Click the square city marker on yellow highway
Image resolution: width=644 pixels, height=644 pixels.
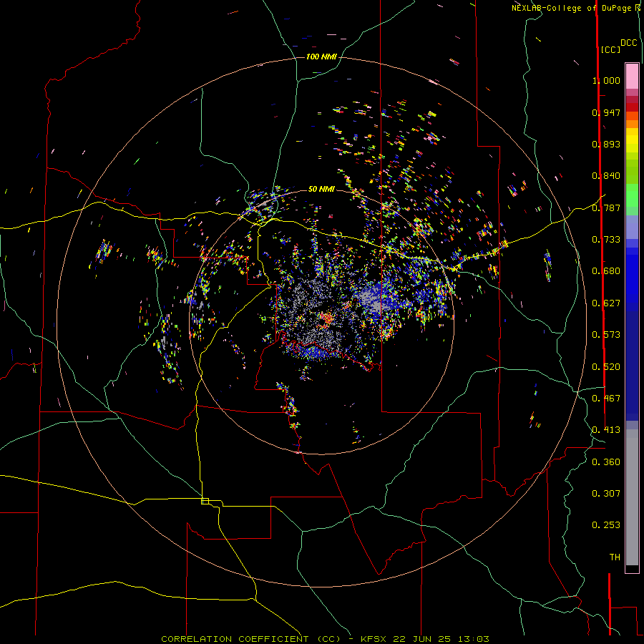coord(205,501)
